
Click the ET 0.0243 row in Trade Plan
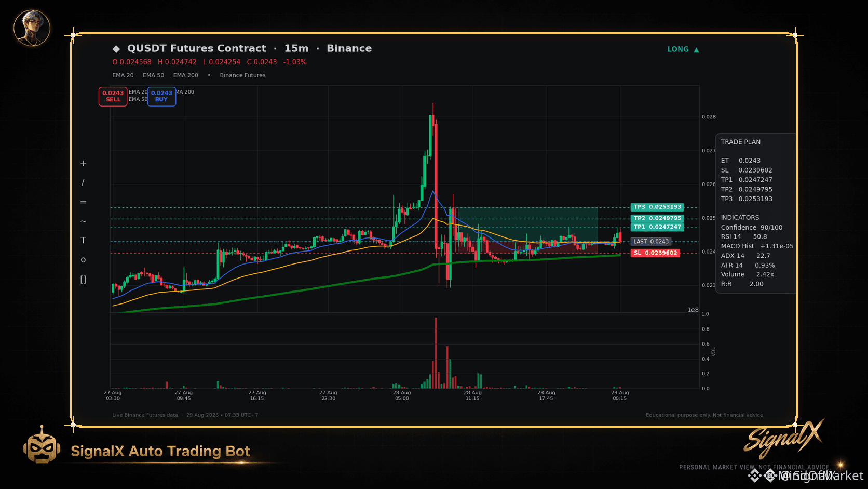click(741, 161)
